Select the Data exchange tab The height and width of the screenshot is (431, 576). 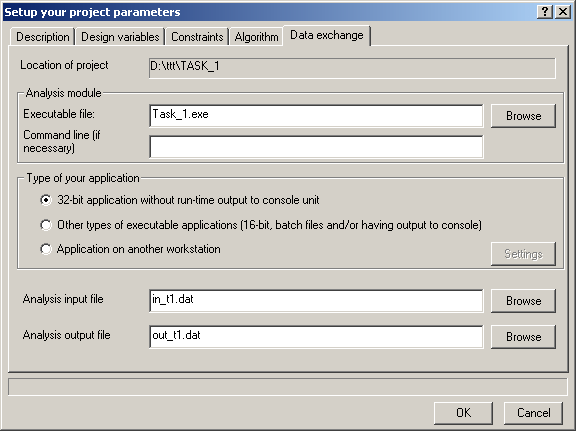(327, 35)
